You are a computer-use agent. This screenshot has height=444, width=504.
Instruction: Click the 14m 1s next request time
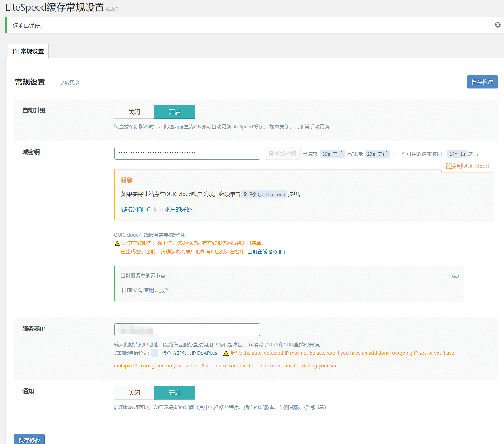457,154
